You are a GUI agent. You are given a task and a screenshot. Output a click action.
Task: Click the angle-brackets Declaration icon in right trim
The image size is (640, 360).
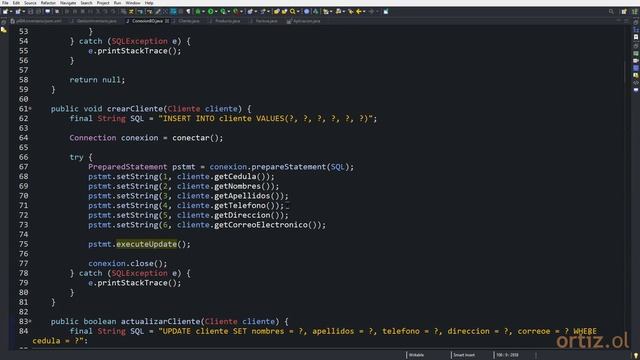(x=636, y=82)
